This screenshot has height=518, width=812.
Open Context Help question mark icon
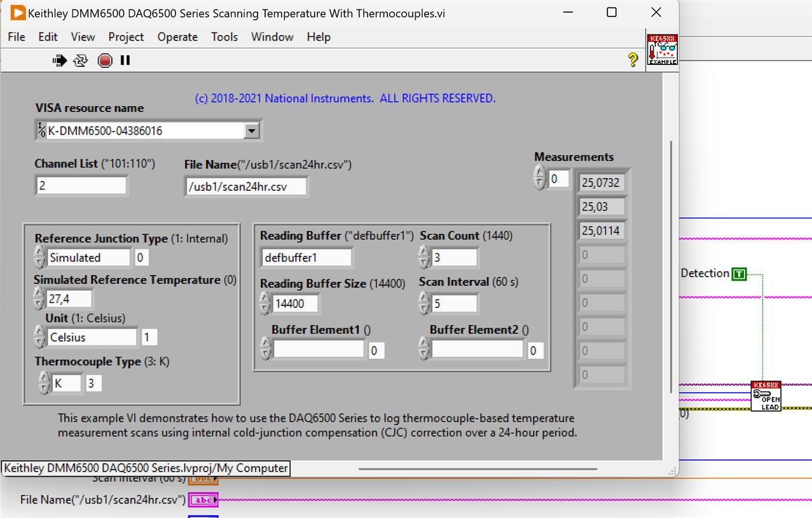[x=633, y=60]
